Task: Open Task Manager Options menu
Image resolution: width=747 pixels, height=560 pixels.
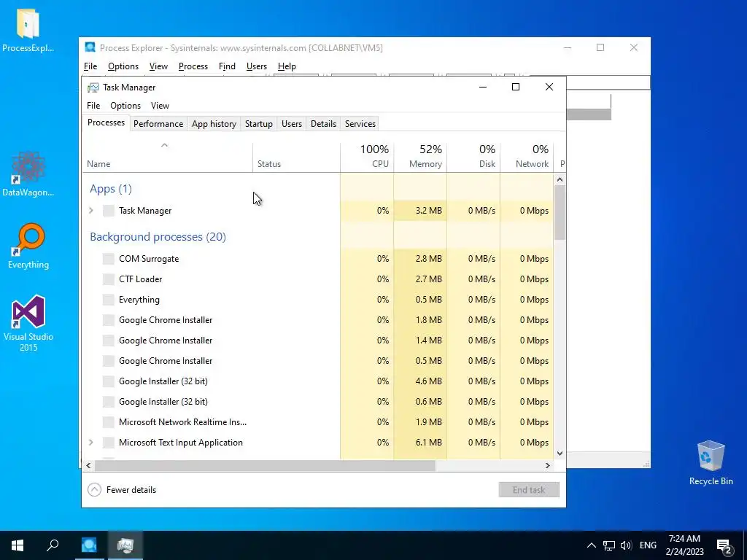Action: (125, 106)
